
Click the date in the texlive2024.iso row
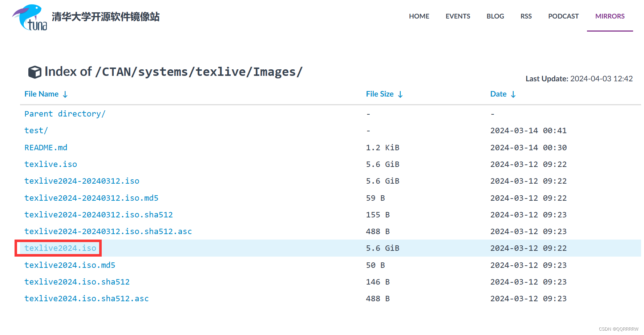tap(528, 248)
